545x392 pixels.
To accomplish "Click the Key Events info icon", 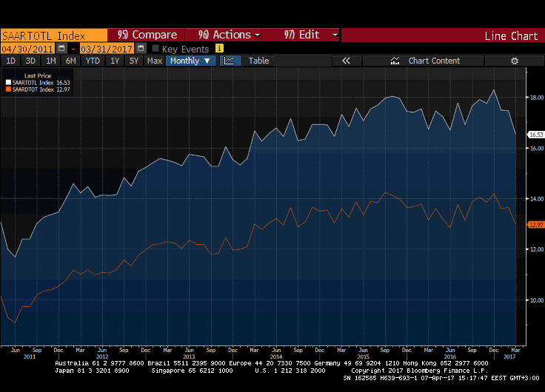I will pos(219,49).
